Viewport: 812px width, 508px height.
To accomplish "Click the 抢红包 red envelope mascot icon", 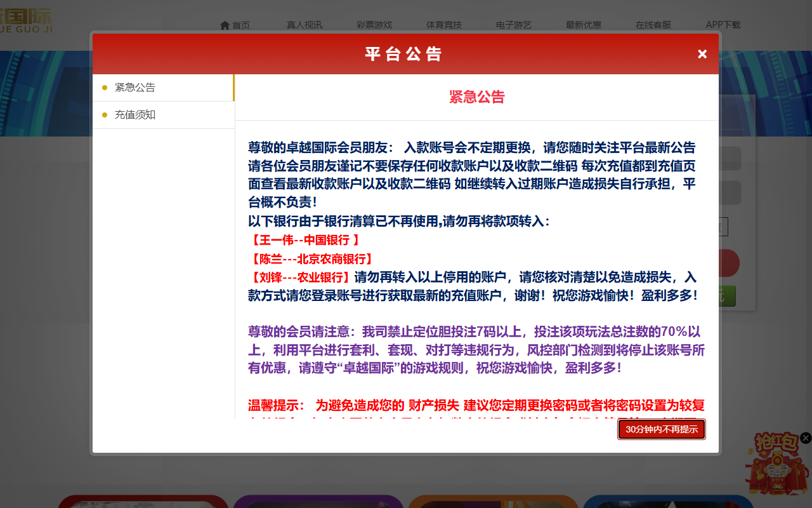I will tap(776, 464).
